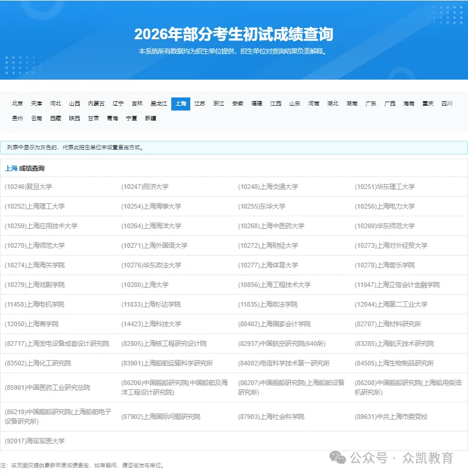Switch to the 青海 tab

(x=112, y=118)
